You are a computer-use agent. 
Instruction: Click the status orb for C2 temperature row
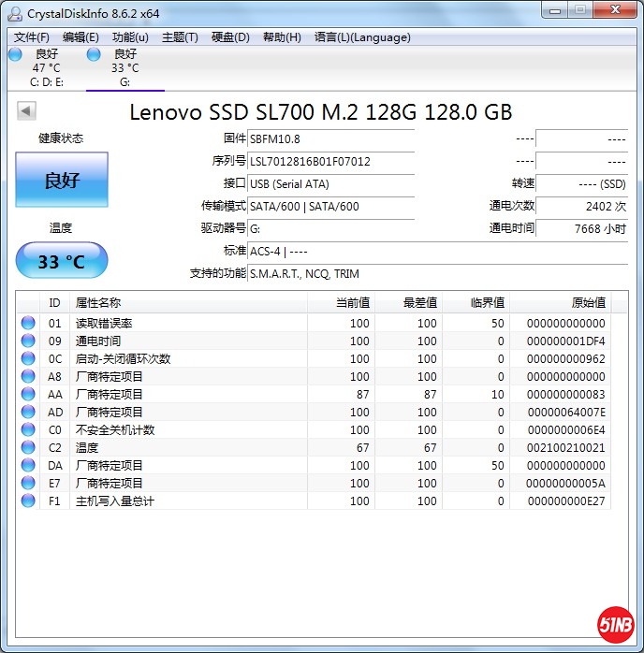point(28,448)
